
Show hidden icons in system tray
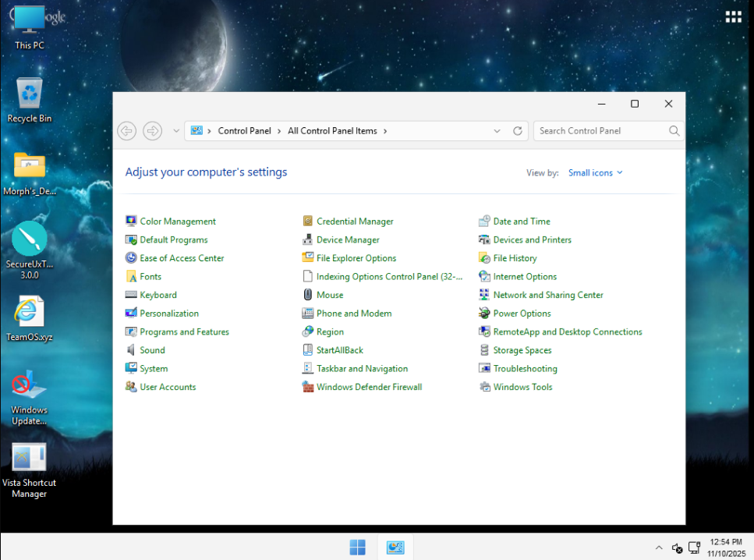pos(658,548)
